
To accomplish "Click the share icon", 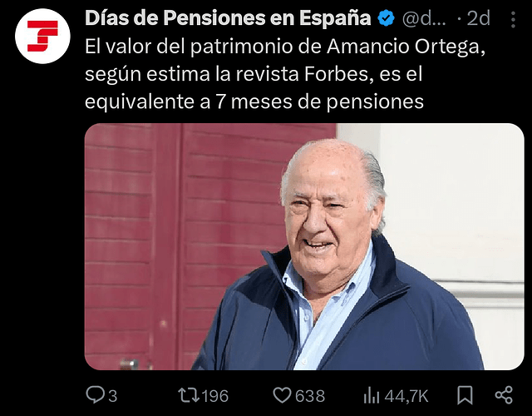I will [504, 395].
